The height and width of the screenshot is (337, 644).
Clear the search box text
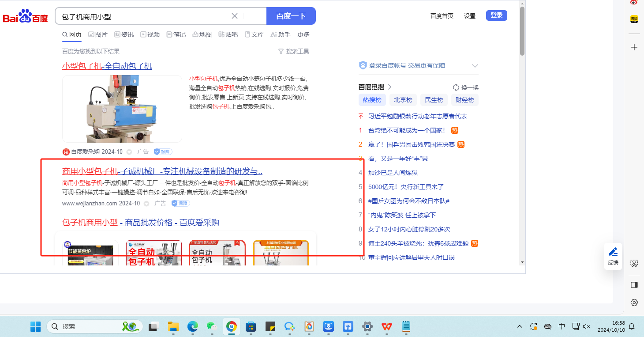[235, 16]
